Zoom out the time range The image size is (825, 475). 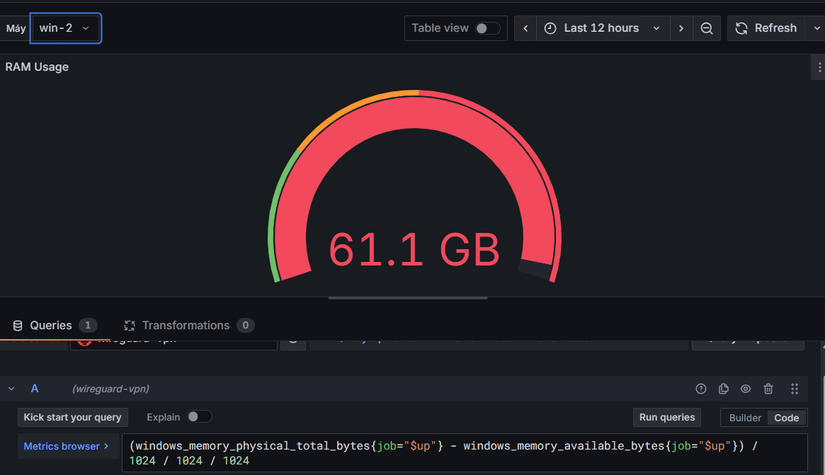click(x=707, y=28)
